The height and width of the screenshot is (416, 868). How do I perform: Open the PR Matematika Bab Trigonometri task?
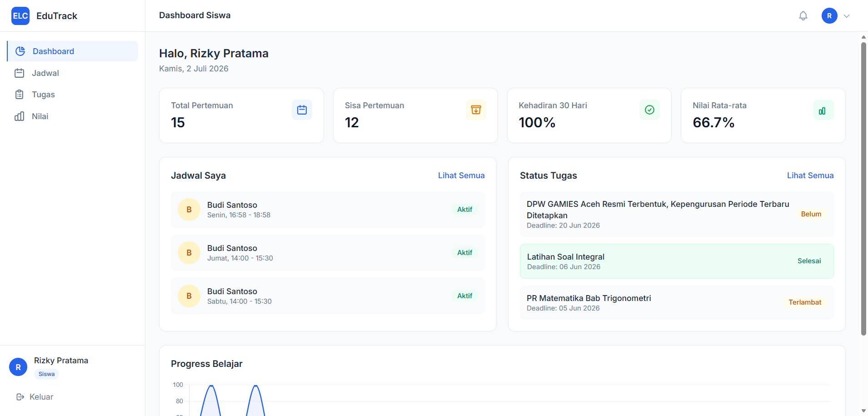(x=677, y=302)
